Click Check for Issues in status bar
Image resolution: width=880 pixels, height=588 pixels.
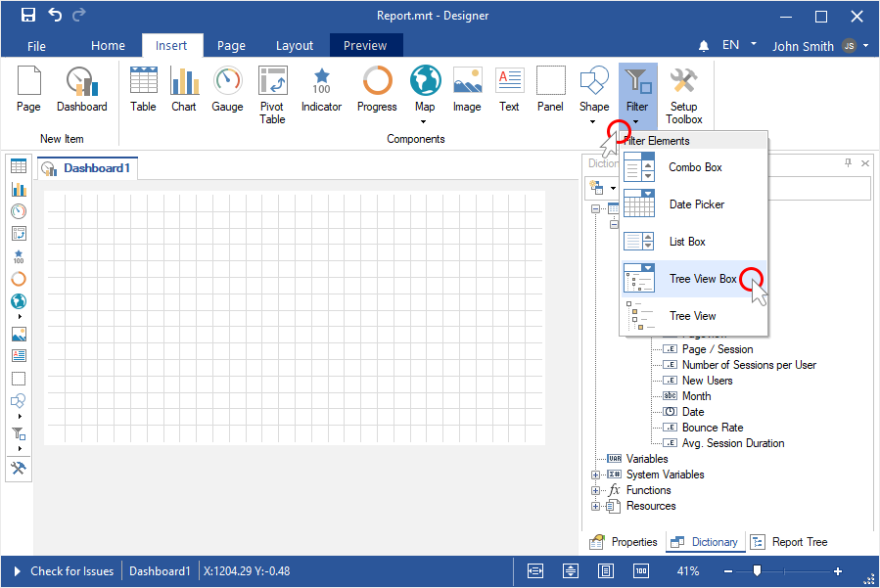point(70,571)
